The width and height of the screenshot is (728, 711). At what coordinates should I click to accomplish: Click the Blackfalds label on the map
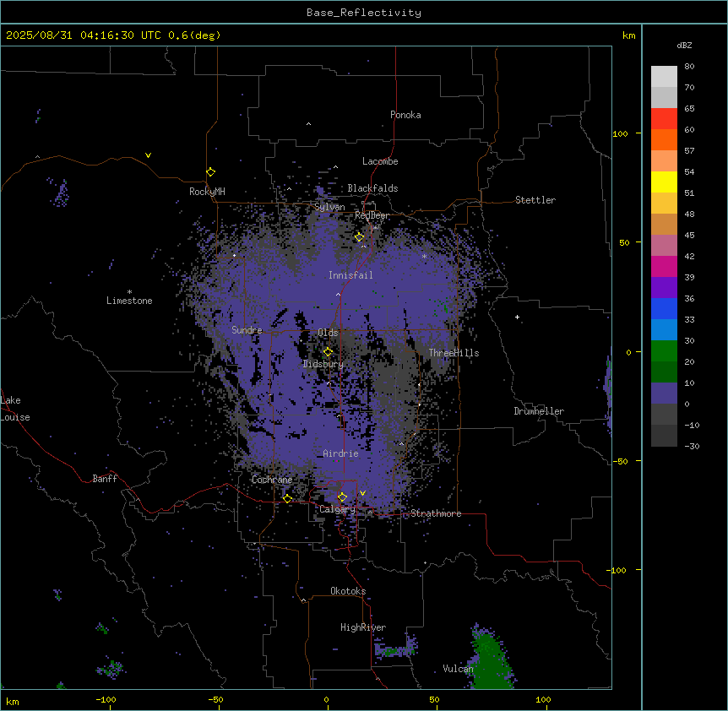372,188
